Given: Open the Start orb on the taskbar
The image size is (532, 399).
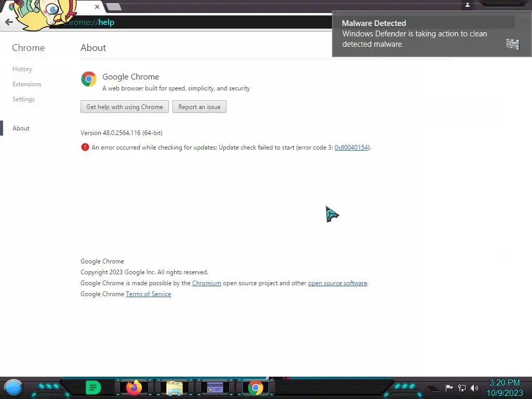Looking at the screenshot, I should coord(14,388).
